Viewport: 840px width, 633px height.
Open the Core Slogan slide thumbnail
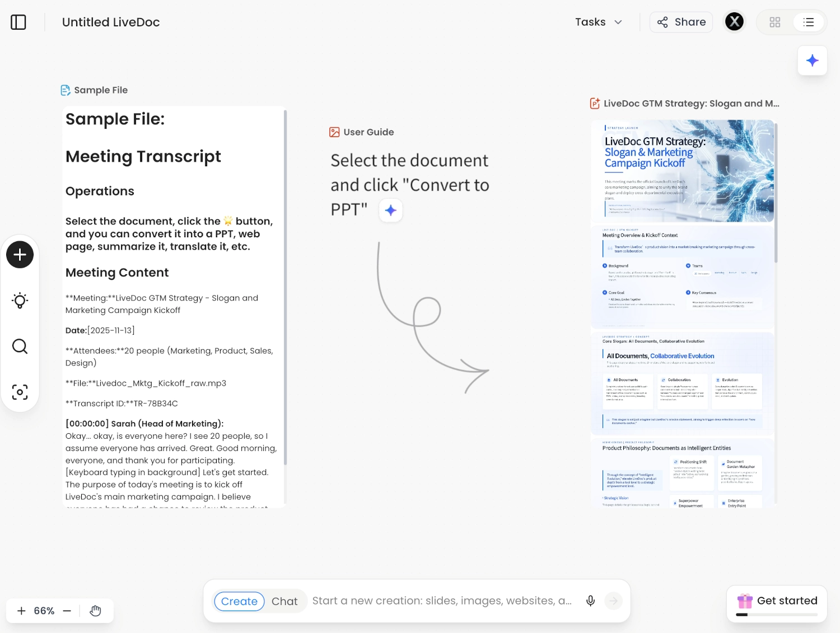coord(683,384)
